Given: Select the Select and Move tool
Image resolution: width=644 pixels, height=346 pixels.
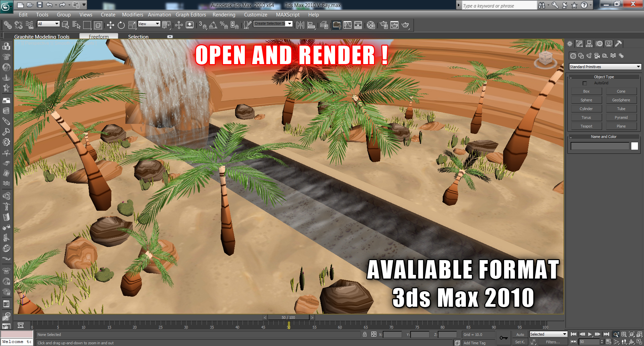Looking at the screenshot, I should pos(111,25).
